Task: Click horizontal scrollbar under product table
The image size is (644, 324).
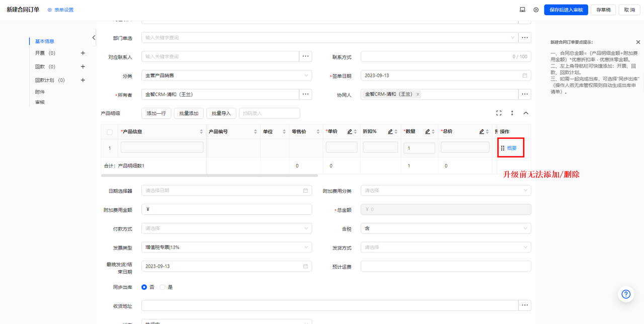Action: [209, 176]
